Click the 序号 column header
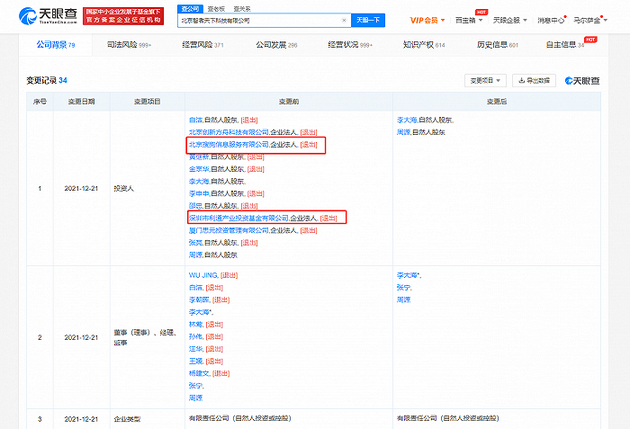 [40, 101]
